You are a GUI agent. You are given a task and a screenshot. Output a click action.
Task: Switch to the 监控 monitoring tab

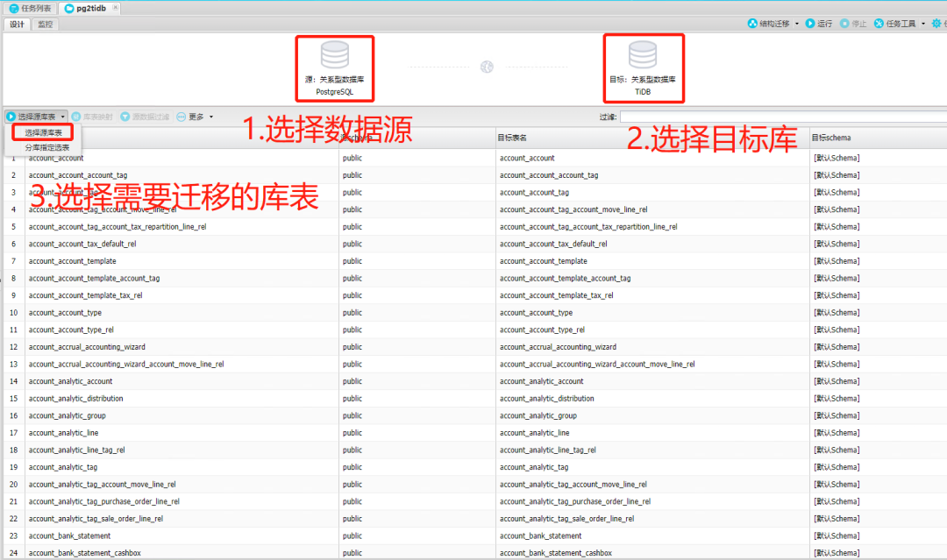[x=46, y=25]
